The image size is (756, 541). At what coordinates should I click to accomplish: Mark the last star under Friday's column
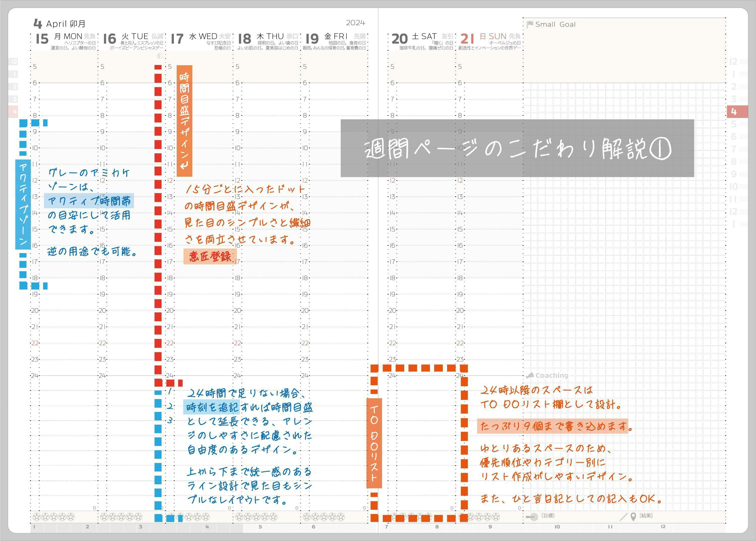tap(340, 517)
